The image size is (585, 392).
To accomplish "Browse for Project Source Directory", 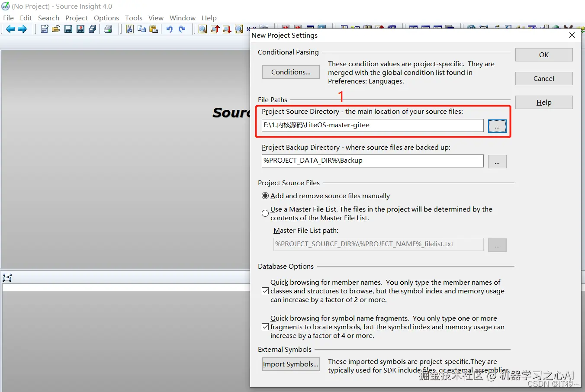I will coord(497,126).
